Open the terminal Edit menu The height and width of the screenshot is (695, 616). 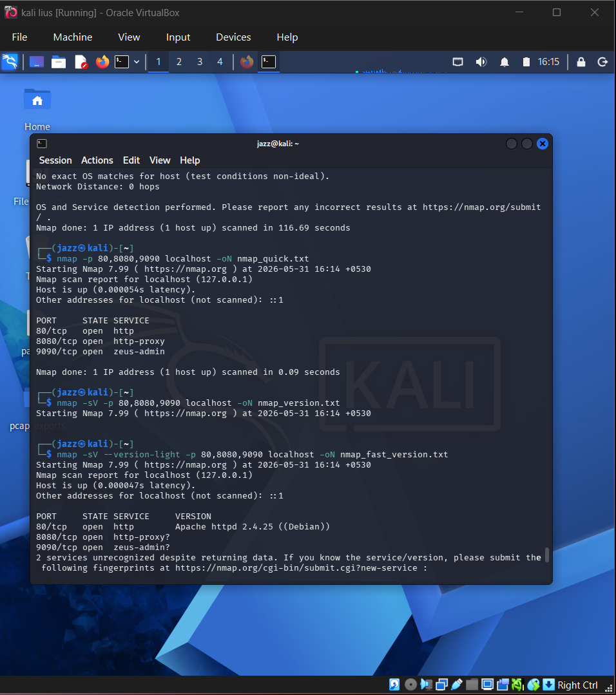131,160
